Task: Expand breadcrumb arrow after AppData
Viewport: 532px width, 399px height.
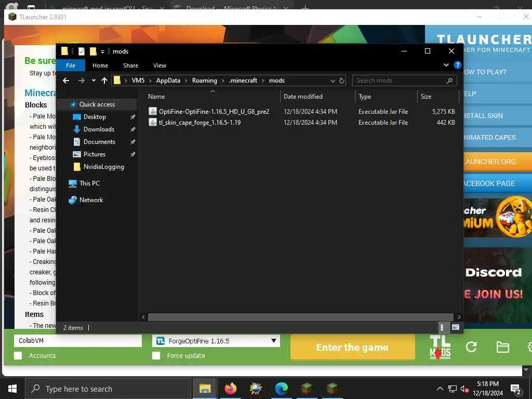Action: (186, 81)
